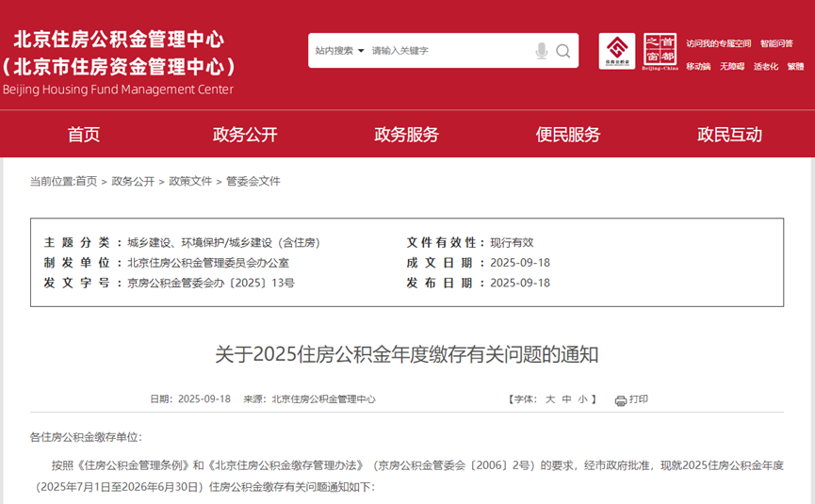Go to 便民服务 in navigation bar

tap(568, 135)
